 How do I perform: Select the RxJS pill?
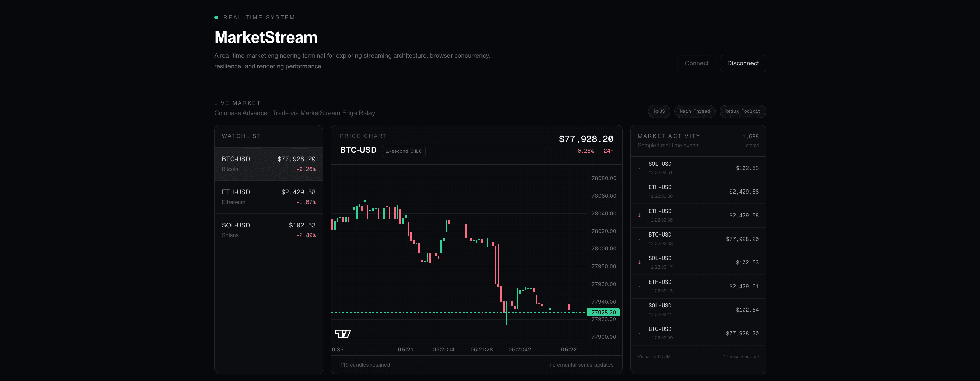(x=659, y=111)
